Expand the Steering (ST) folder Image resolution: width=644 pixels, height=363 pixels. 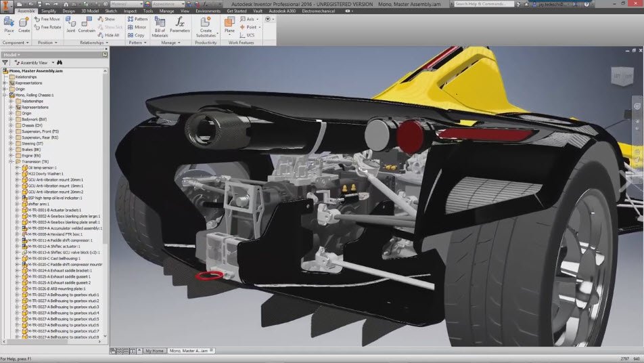(x=11, y=144)
